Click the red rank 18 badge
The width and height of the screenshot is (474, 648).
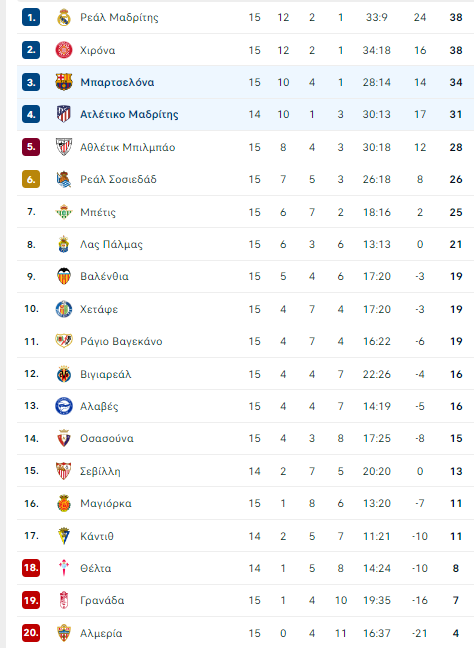tap(31, 568)
